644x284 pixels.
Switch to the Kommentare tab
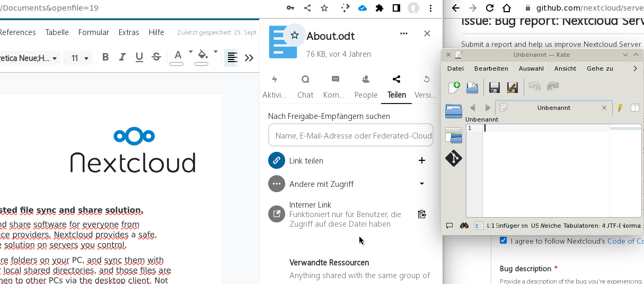point(335,87)
